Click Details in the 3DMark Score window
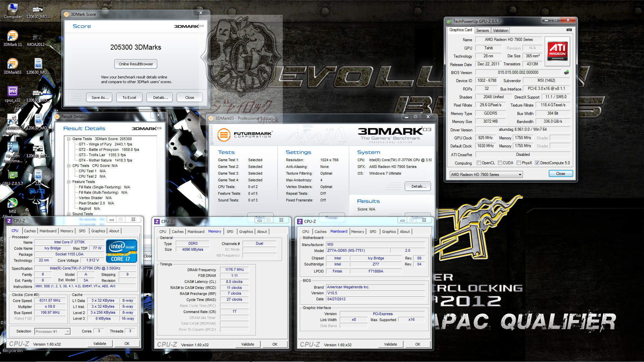Image resolution: width=644 pixels, height=362 pixels. click(x=160, y=98)
